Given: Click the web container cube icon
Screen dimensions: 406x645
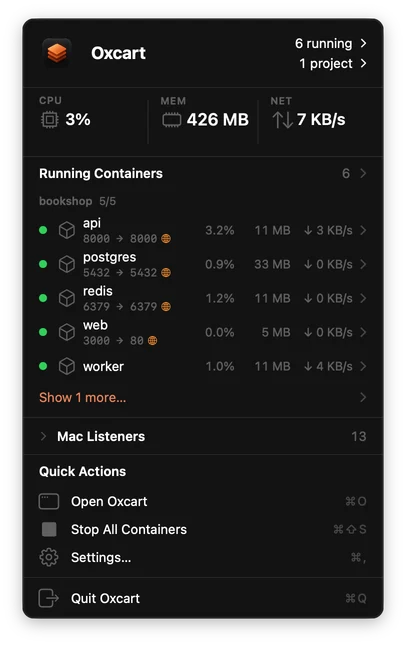Looking at the screenshot, I should [67, 332].
